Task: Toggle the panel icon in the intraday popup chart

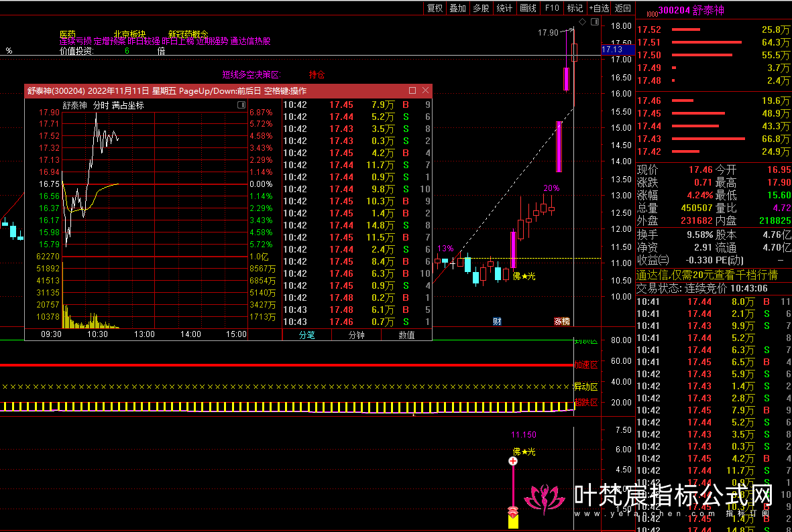Action: coord(241,105)
